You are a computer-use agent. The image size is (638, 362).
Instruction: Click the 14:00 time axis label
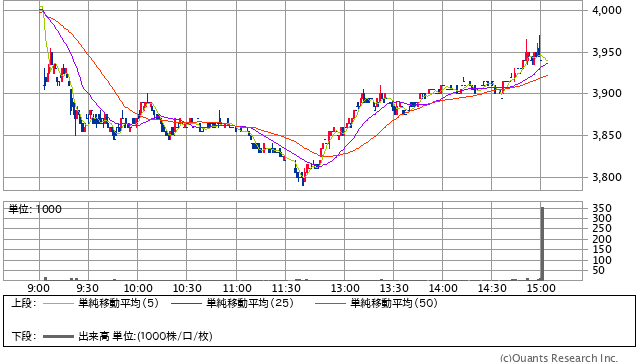443,288
